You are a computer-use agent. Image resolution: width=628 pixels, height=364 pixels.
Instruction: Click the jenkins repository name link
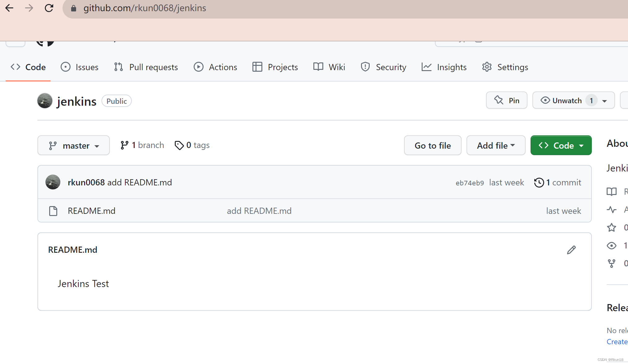point(77,101)
